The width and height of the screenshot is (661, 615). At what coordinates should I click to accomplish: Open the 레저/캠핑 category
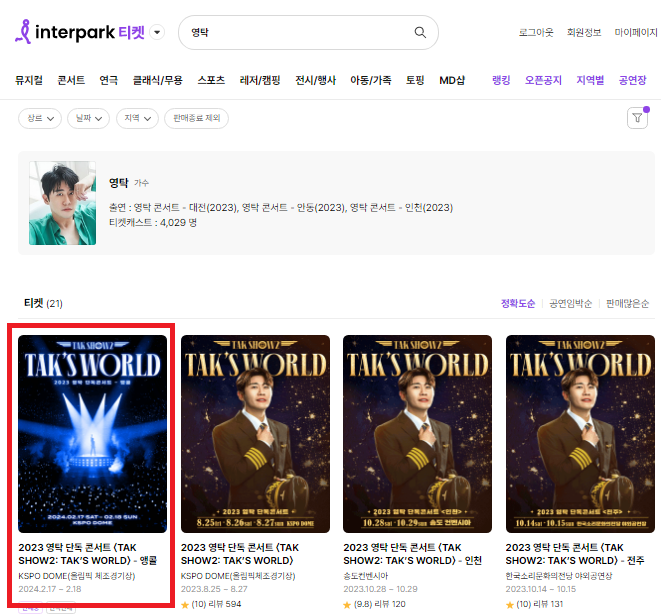pos(260,80)
